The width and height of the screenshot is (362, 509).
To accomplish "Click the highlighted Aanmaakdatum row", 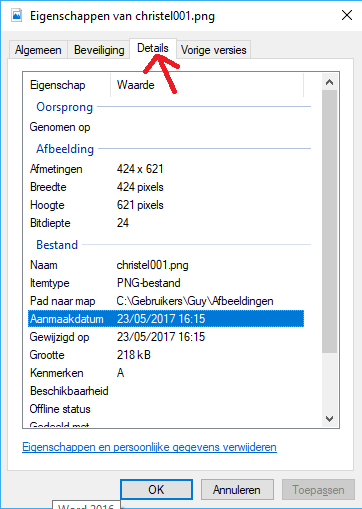I will point(166,319).
